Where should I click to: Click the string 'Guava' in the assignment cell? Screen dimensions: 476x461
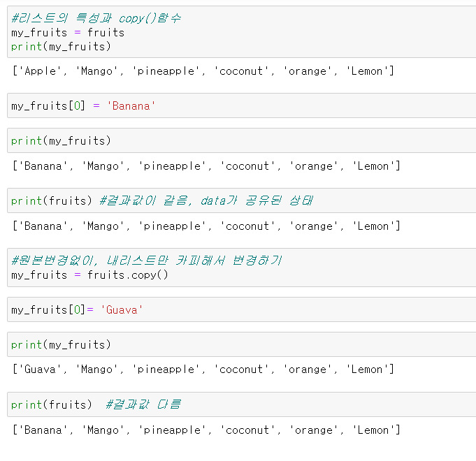(x=122, y=310)
